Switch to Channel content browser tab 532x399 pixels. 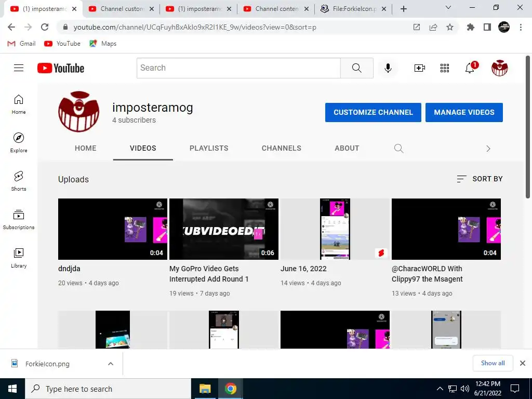(276, 9)
